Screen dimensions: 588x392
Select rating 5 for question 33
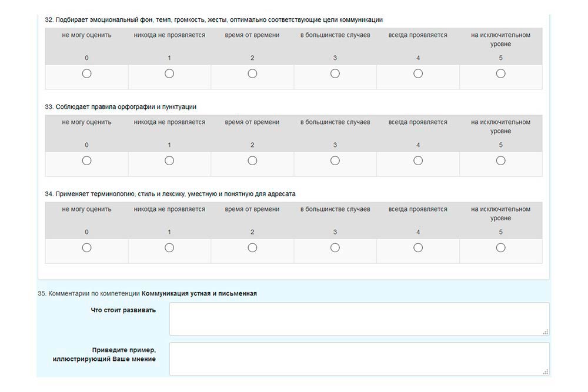point(501,160)
